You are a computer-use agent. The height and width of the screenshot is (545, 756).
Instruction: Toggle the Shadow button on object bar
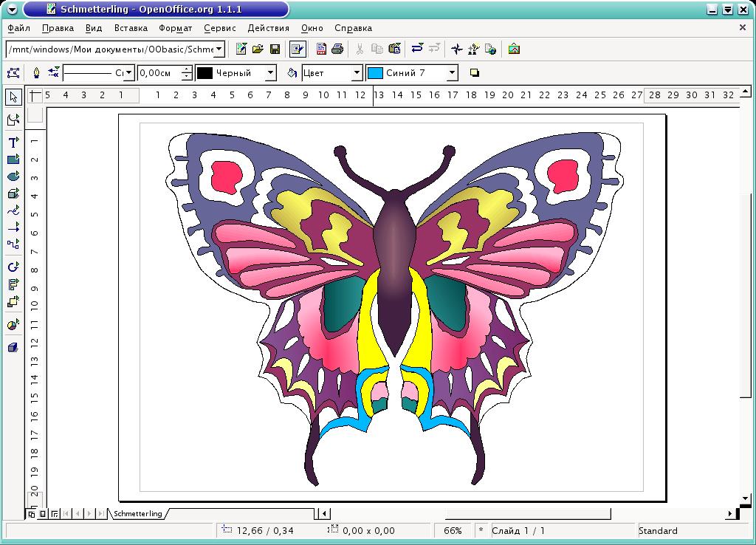tap(475, 73)
